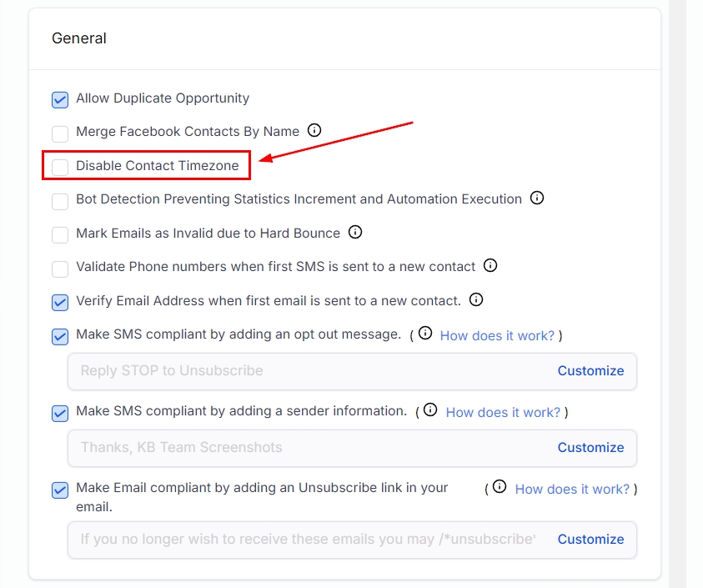703x588 pixels.
Task: Customize the Thanks, KB Team Screenshots text
Action: (x=590, y=448)
